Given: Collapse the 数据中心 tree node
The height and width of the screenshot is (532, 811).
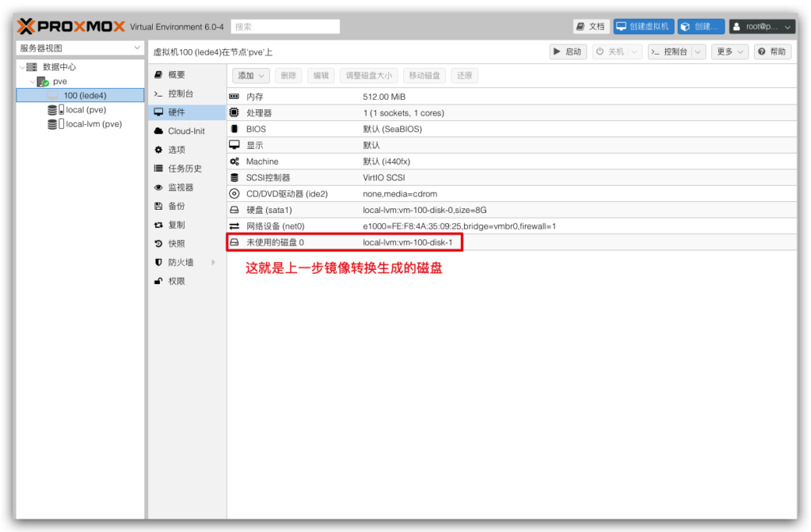Looking at the screenshot, I should click(21, 67).
